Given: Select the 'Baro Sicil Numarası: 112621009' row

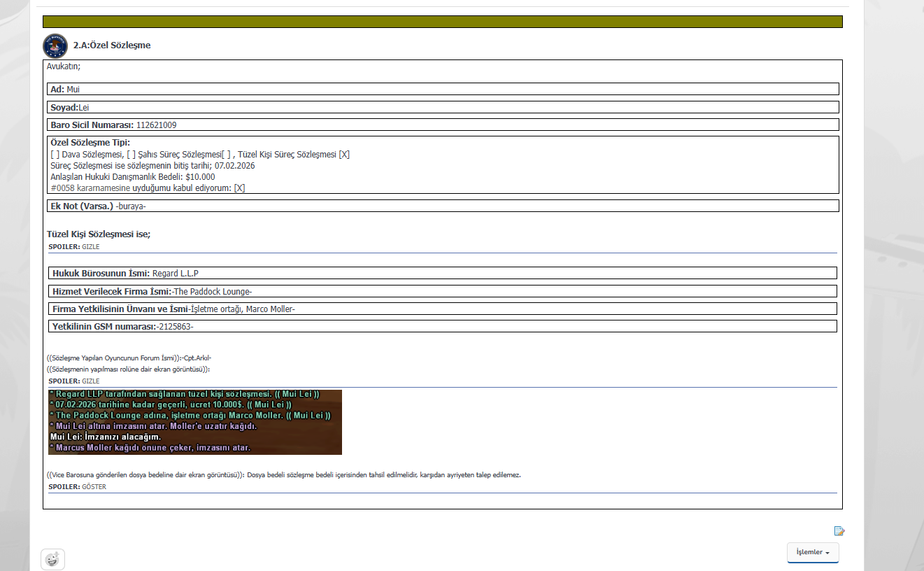Looking at the screenshot, I should [x=443, y=125].
